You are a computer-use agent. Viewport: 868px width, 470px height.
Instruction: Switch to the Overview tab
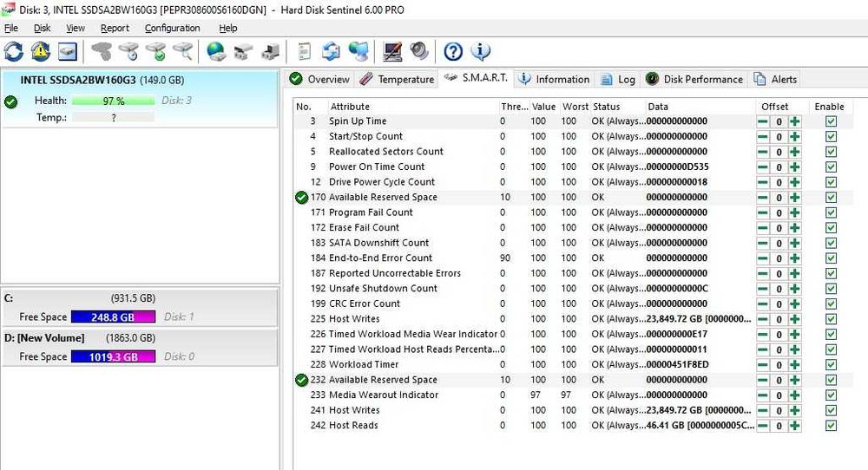tap(320, 79)
